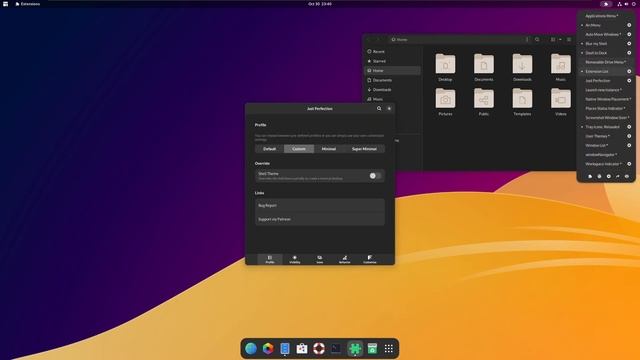The image size is (640, 360).
Task: Launch the Web browser globe from dock
Action: click(251, 349)
